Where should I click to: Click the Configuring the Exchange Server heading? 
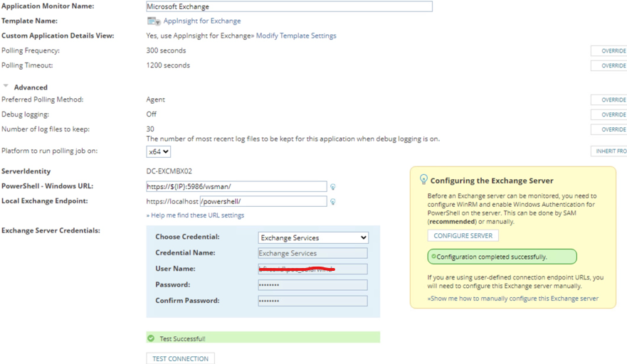pyautogui.click(x=492, y=181)
